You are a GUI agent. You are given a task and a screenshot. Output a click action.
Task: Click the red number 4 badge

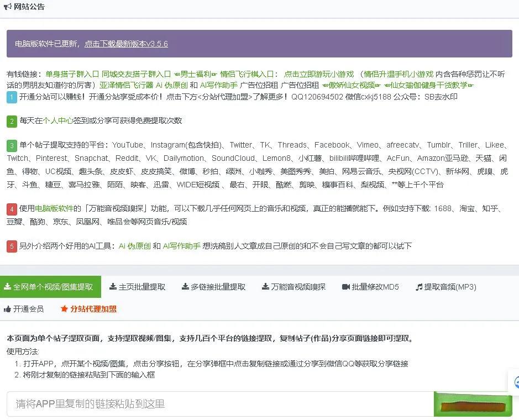click(12, 209)
